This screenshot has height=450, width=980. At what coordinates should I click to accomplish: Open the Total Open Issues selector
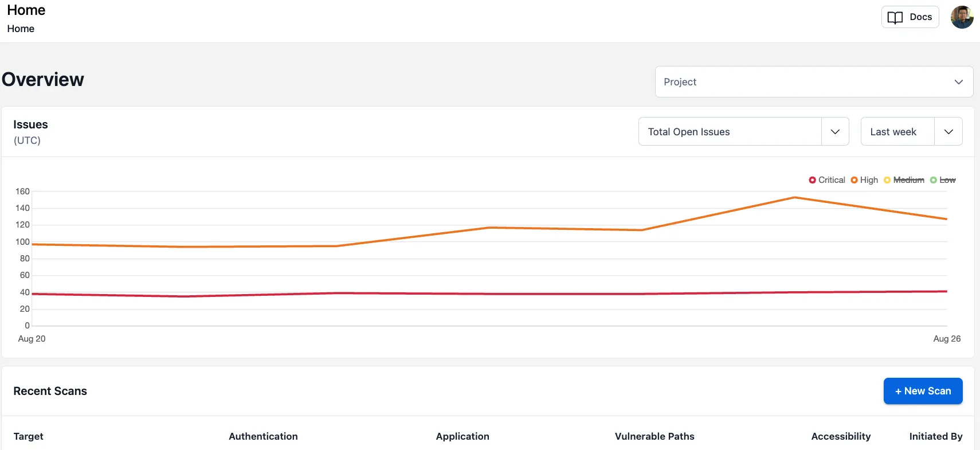743,132
